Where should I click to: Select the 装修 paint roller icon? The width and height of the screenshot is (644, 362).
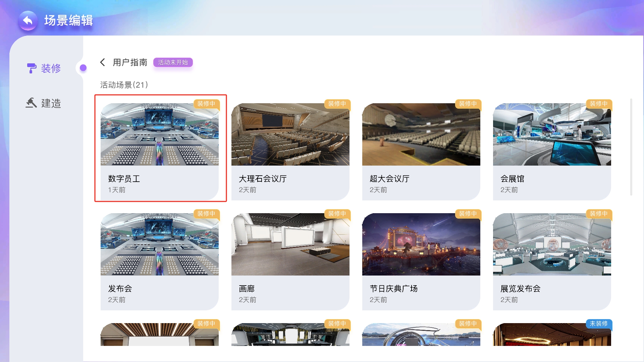click(x=32, y=68)
